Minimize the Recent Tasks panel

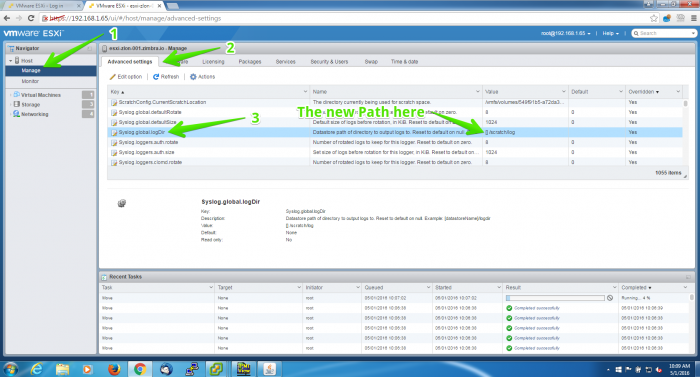688,277
